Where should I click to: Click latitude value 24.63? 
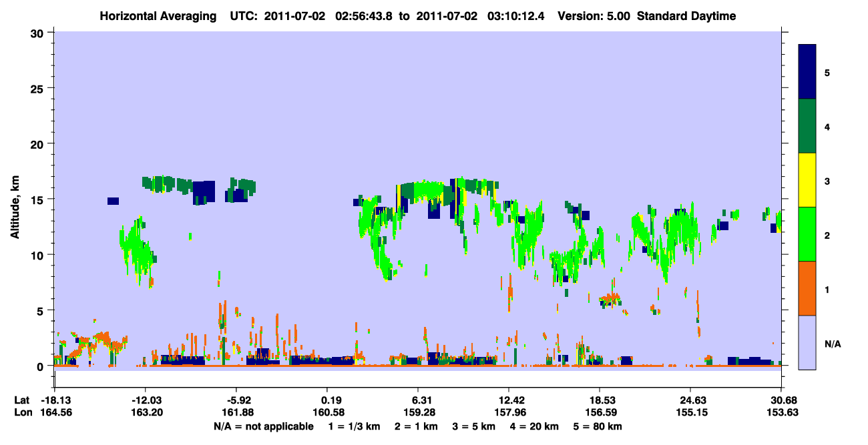(690, 400)
